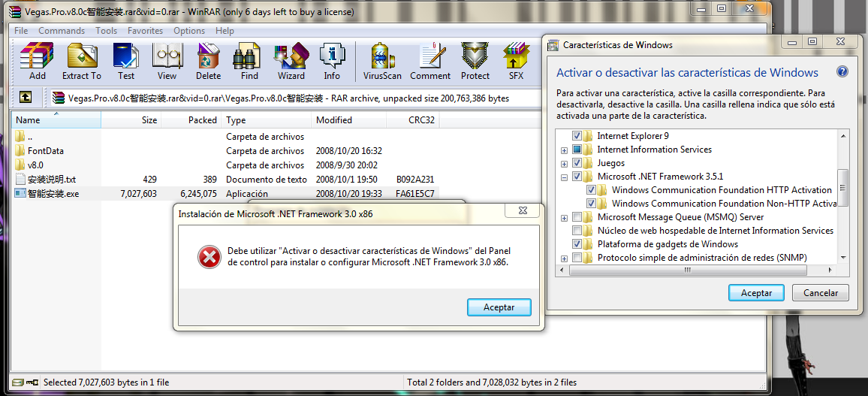Expand the SNMP protocol node
The height and width of the screenshot is (396, 868).
click(564, 258)
